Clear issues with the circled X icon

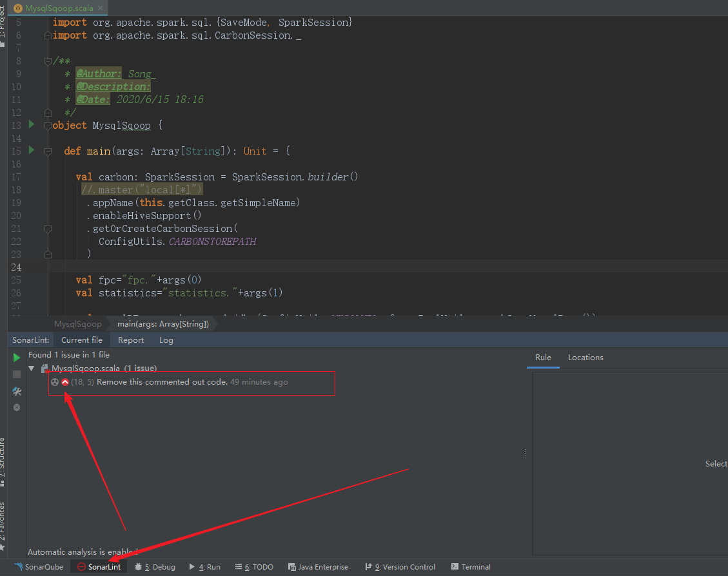click(16, 407)
